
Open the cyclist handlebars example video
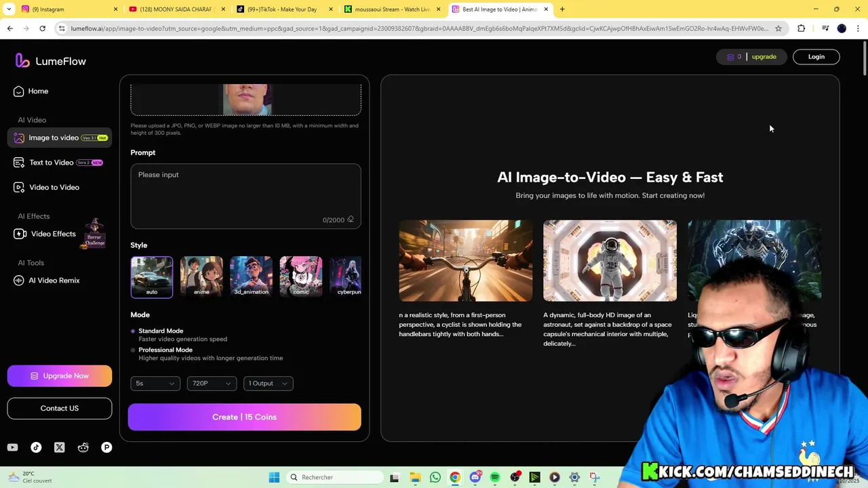click(x=466, y=261)
